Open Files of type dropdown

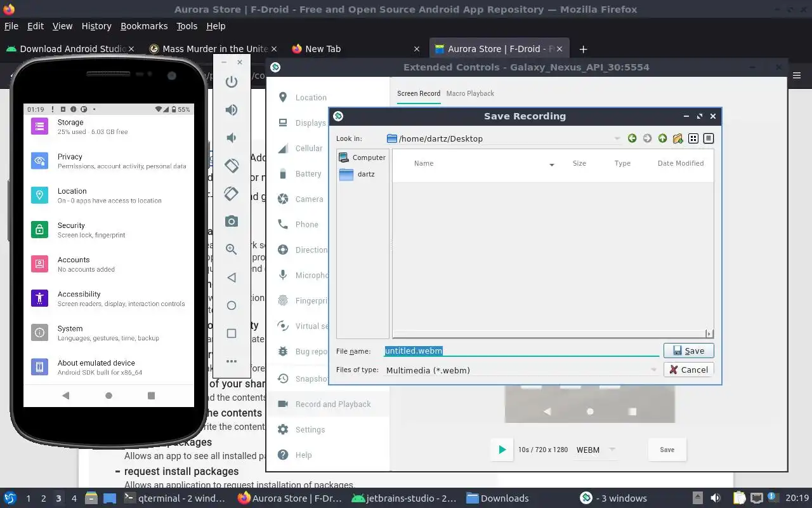pyautogui.click(x=653, y=370)
